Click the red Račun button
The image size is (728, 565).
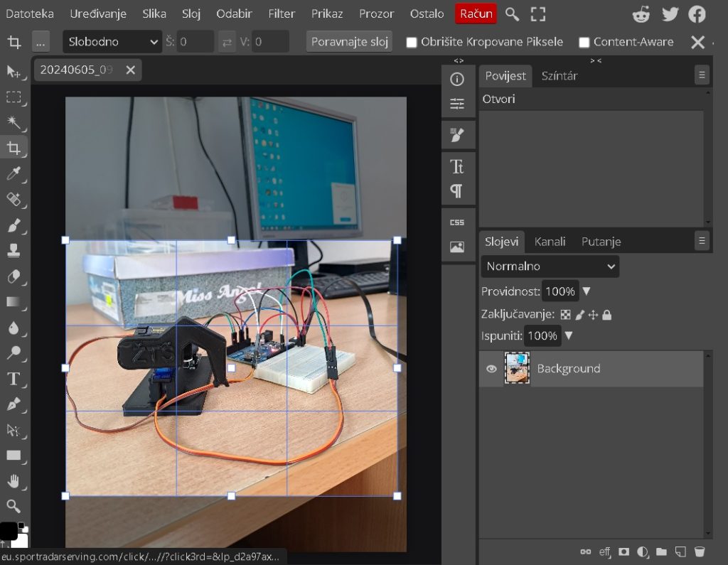[x=476, y=14]
